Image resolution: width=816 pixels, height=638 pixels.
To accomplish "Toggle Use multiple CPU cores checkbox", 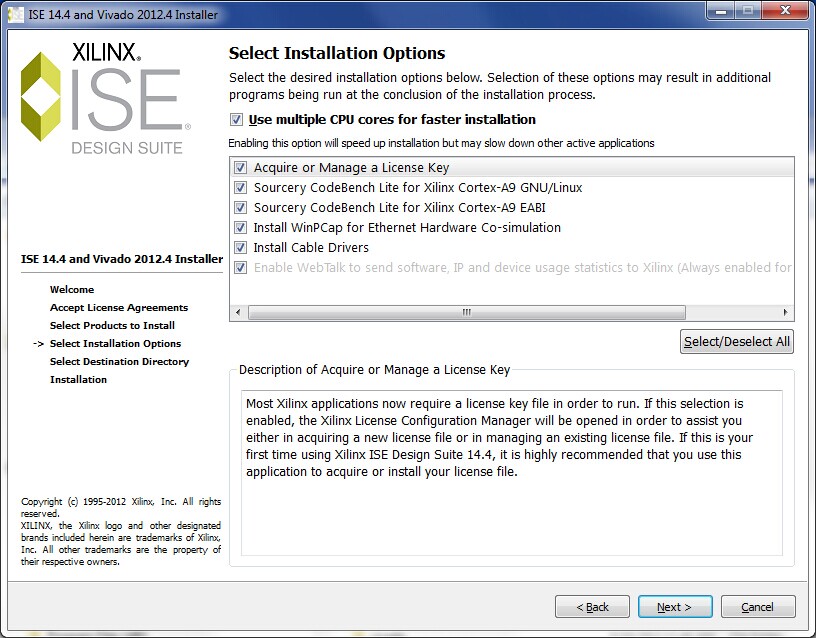I will tap(236, 120).
